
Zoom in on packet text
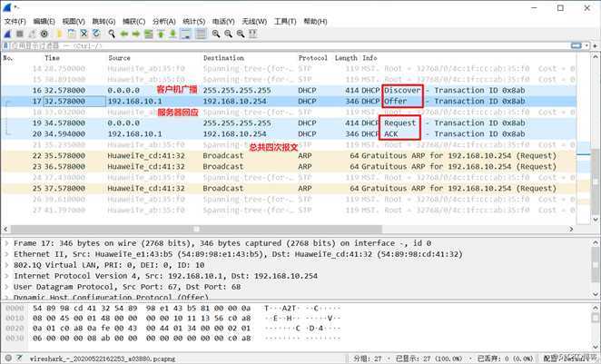[x=216, y=34]
